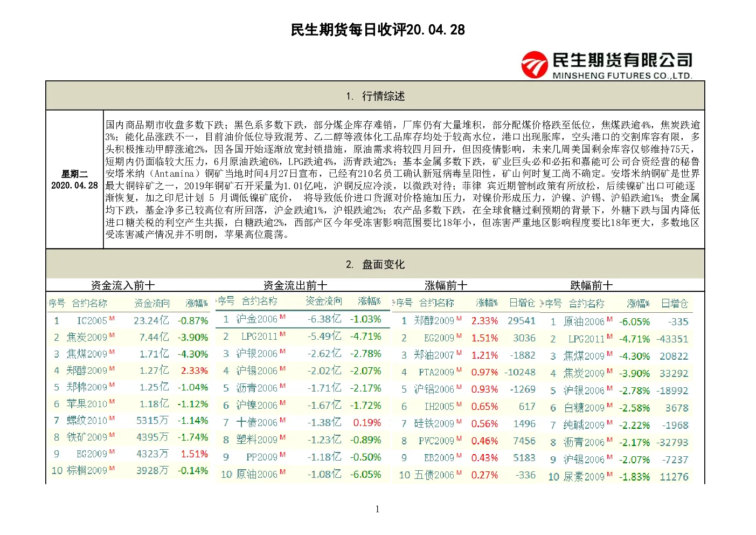Click the -43351 position change value
This screenshot has width=756, height=535.
pyautogui.click(x=672, y=339)
